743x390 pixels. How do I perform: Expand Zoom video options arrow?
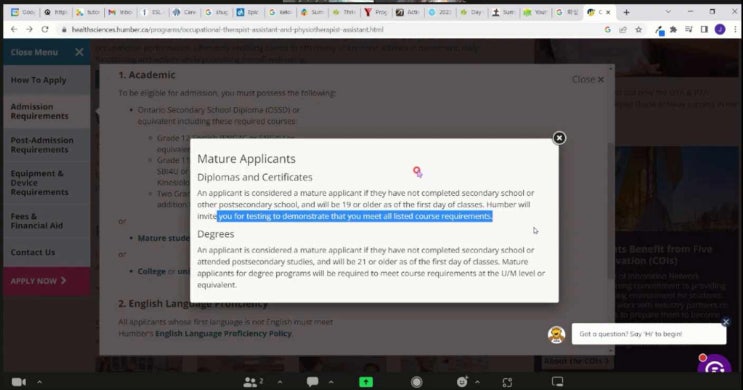tap(39, 381)
